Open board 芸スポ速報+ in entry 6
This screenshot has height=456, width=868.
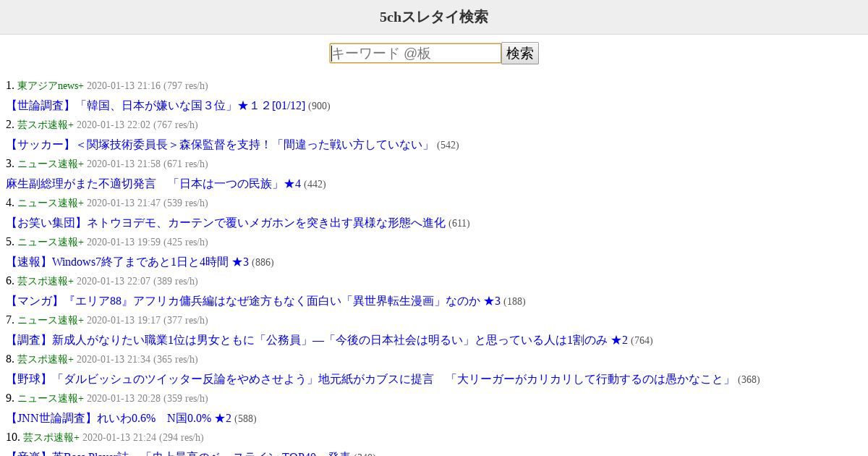pyautogui.click(x=46, y=281)
